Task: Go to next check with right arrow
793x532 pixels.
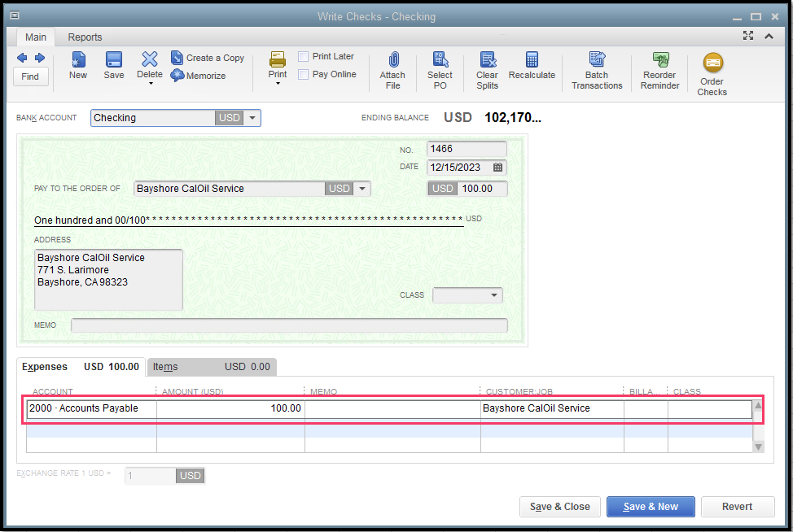Action: click(x=40, y=58)
